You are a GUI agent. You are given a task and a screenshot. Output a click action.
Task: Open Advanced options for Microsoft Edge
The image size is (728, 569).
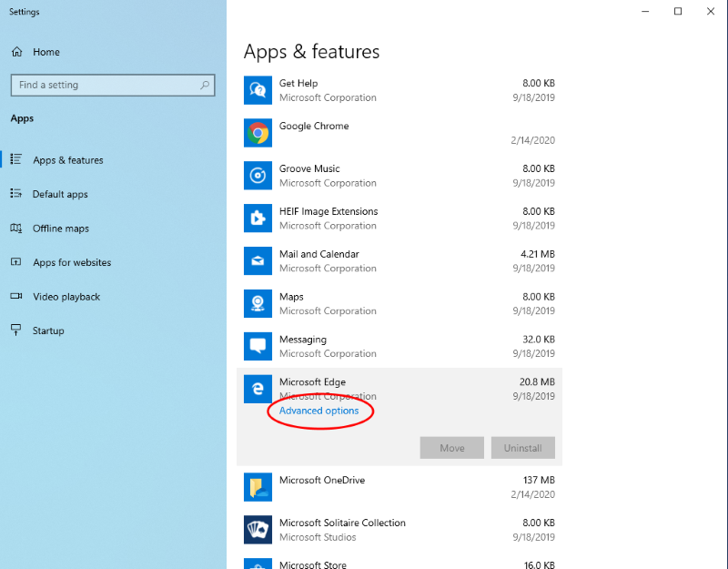pos(318,411)
